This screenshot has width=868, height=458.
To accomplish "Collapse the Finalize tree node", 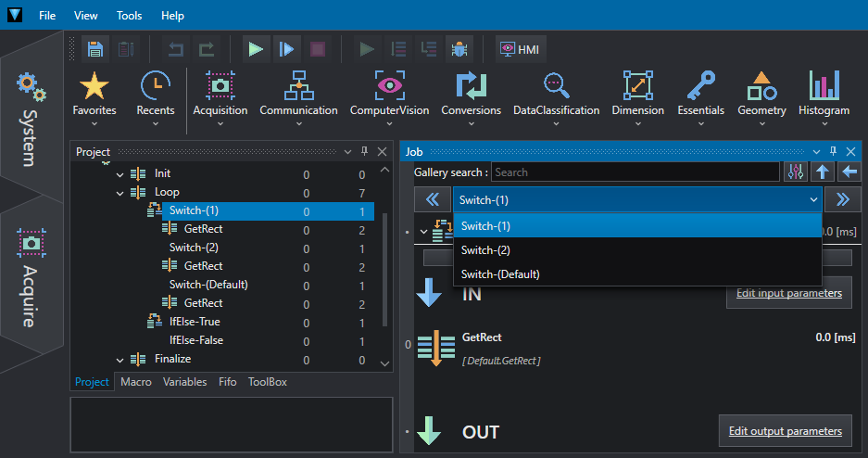I will (x=120, y=360).
